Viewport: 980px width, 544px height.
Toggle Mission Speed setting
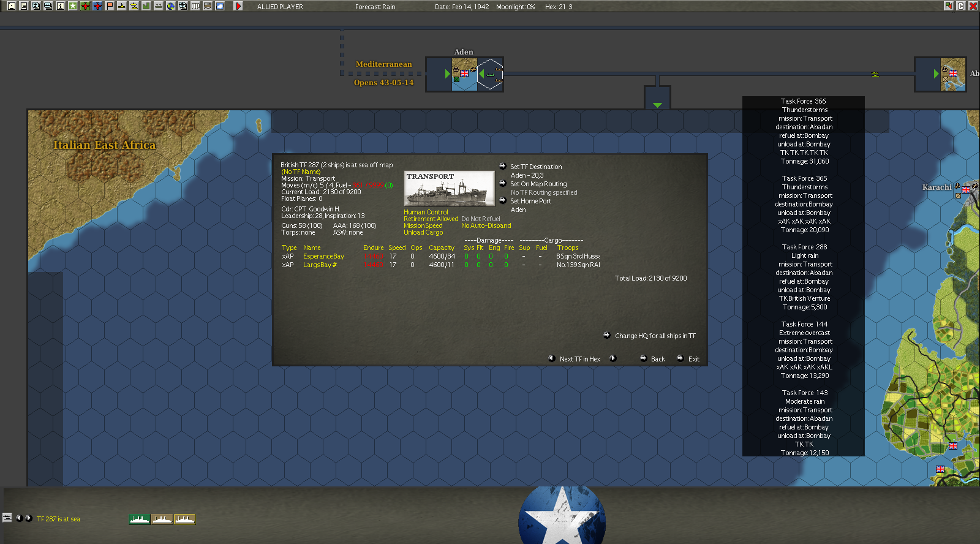423,225
